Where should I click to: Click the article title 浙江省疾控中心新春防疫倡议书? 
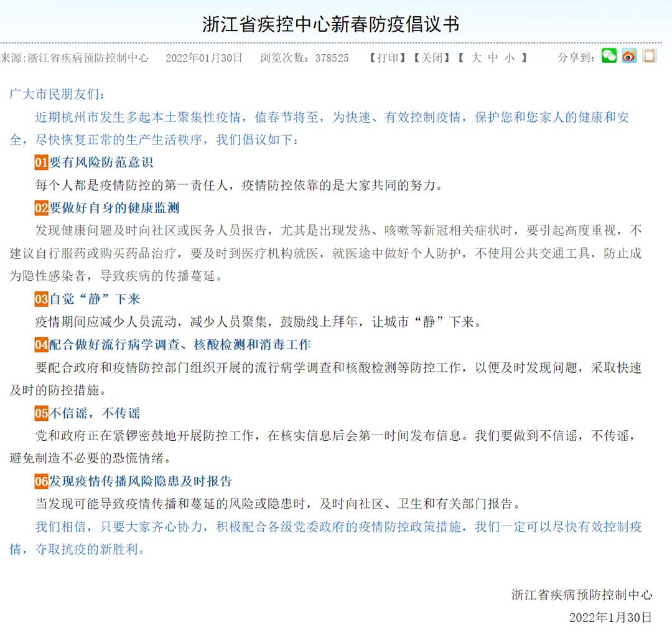click(331, 24)
